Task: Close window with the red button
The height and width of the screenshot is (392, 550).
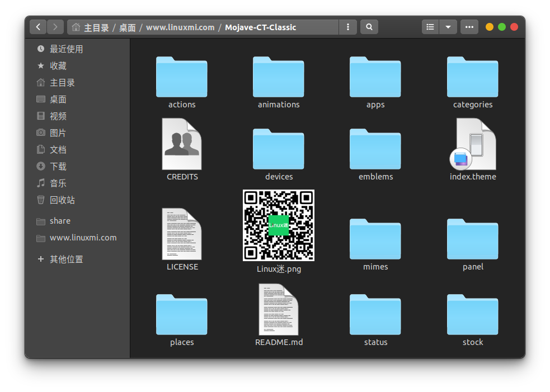Action: click(x=514, y=27)
